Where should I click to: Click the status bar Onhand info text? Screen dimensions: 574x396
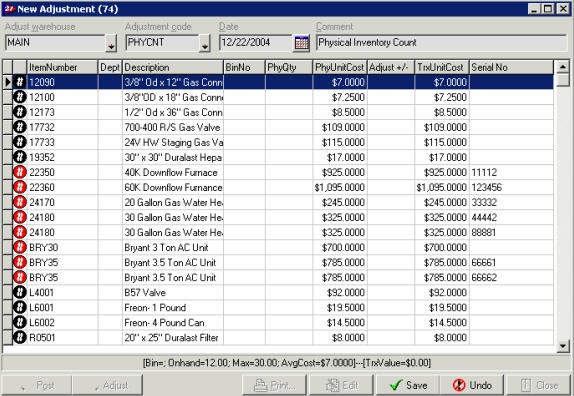click(287, 363)
